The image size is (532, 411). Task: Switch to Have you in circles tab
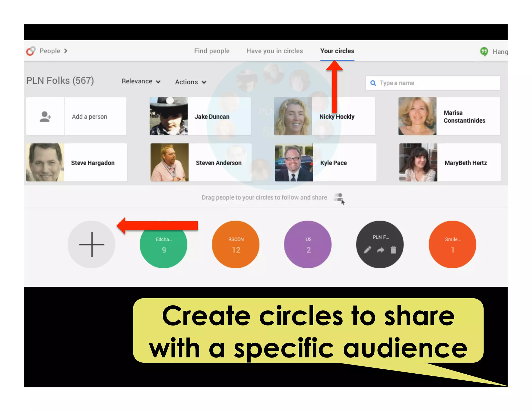pos(275,51)
